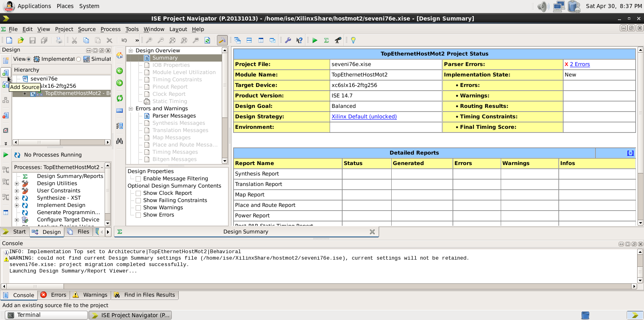Click the Undo toolbar icon
The height and width of the screenshot is (320, 644).
pyautogui.click(x=124, y=40)
